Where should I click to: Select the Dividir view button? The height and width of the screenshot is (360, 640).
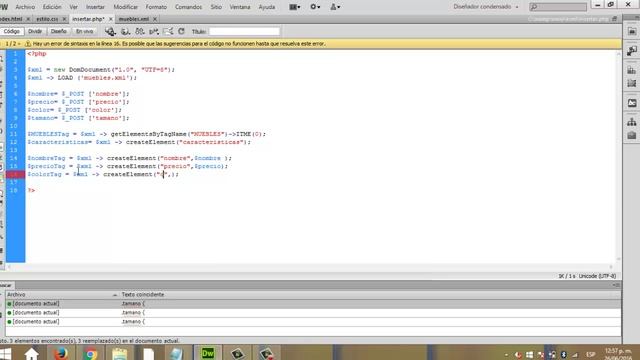click(35, 31)
